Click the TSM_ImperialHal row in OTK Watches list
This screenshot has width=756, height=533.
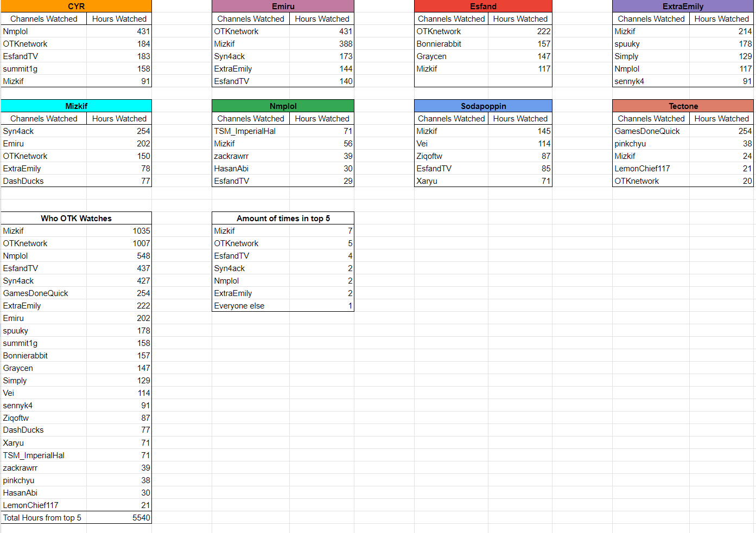(76, 455)
